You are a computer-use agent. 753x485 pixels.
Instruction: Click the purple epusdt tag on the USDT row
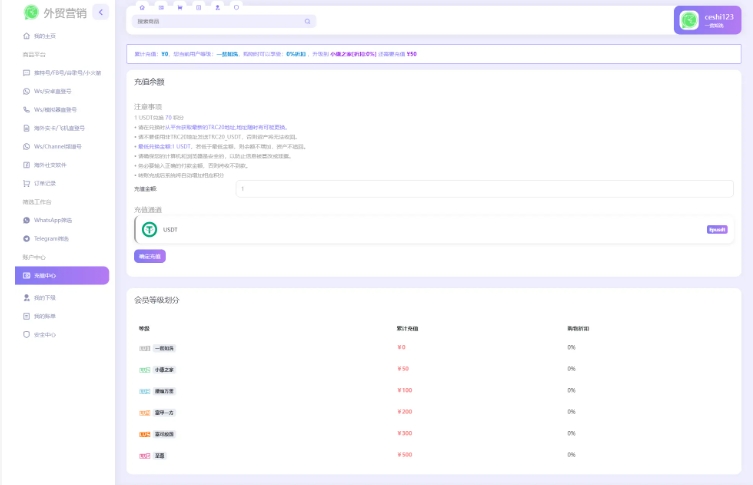pos(717,230)
